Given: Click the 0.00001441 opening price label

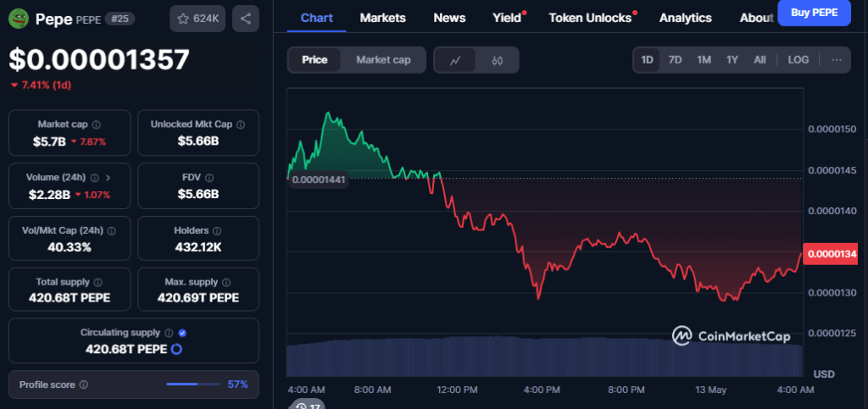Looking at the screenshot, I should point(319,180).
